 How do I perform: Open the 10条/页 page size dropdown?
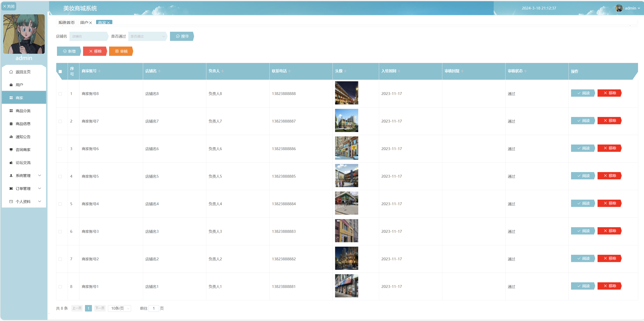pos(119,308)
